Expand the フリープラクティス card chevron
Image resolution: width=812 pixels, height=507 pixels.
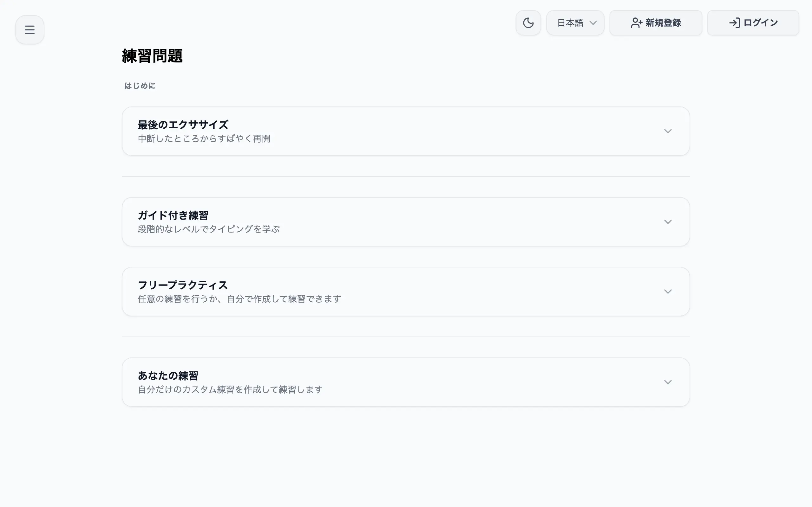[x=668, y=292]
